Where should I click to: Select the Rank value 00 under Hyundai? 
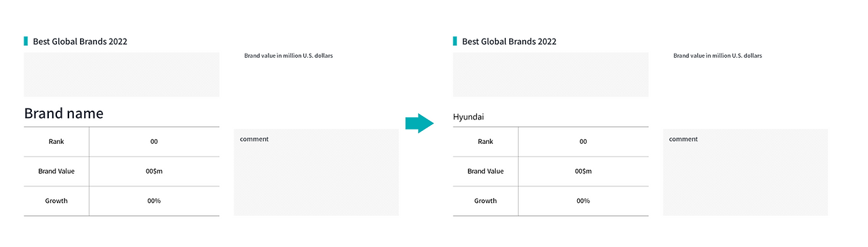coord(583,142)
